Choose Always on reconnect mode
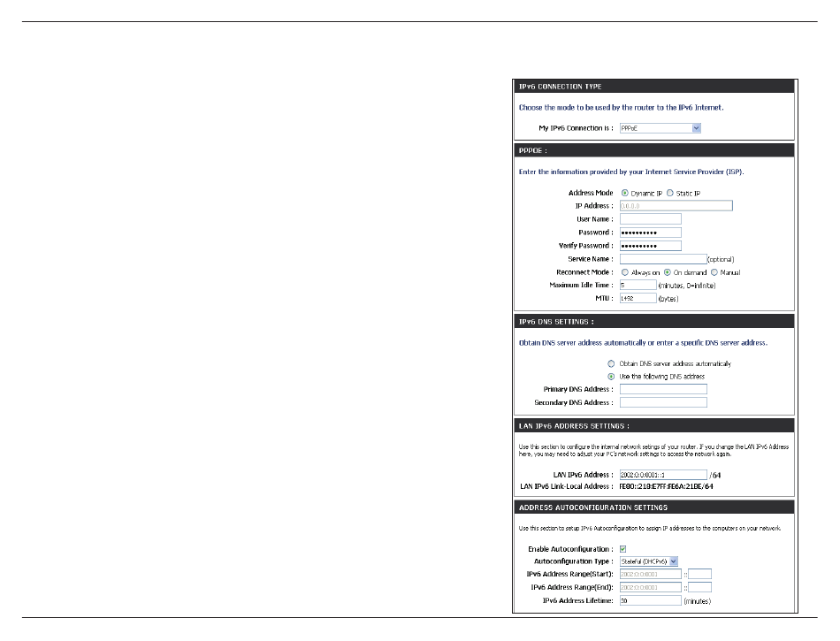This screenshot has height=641, width=840. [624, 272]
